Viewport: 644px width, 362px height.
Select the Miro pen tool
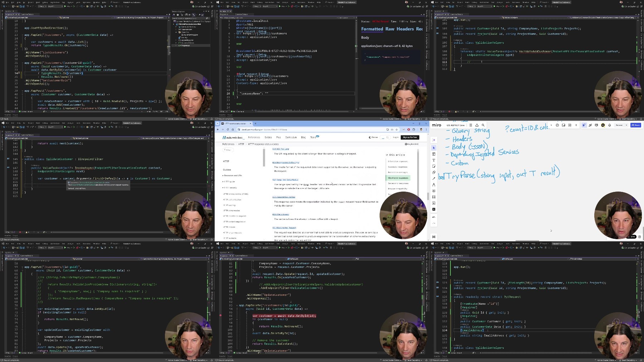point(434,184)
